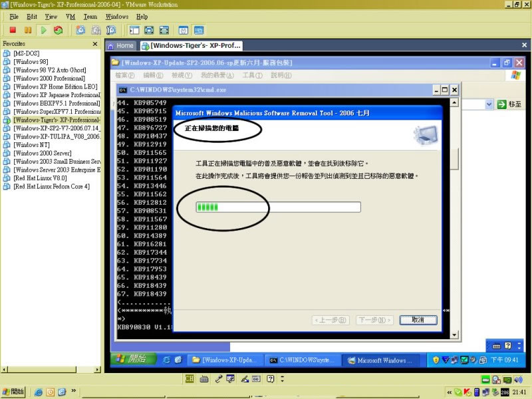The image size is (532, 399).
Task: Click the guest taskbar Microsoft Windows button
Action: coord(380,360)
